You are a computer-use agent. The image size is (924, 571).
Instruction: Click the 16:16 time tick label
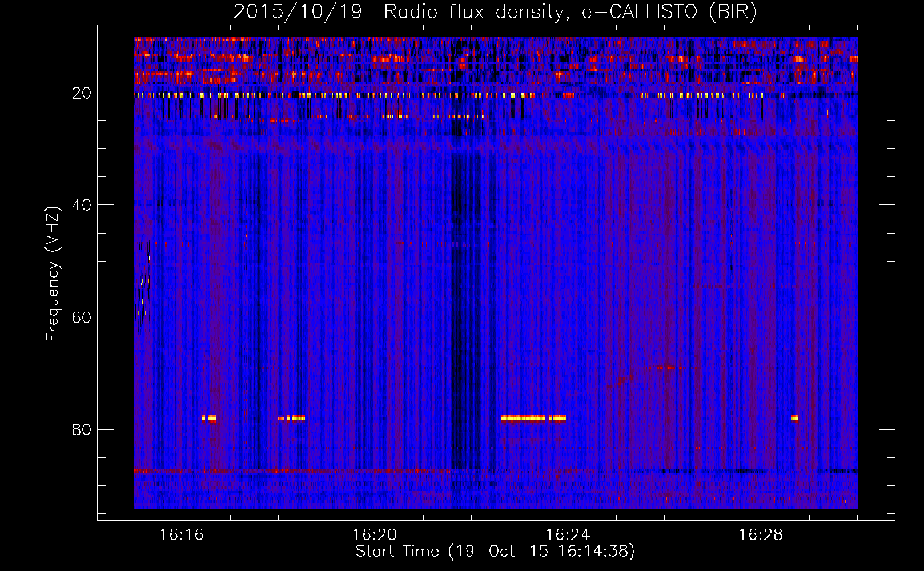point(182,535)
